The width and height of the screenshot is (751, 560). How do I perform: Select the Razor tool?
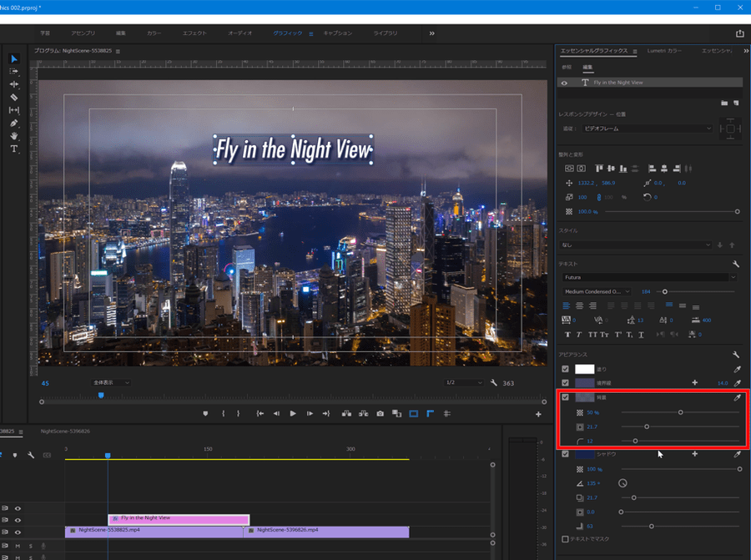[x=14, y=97]
